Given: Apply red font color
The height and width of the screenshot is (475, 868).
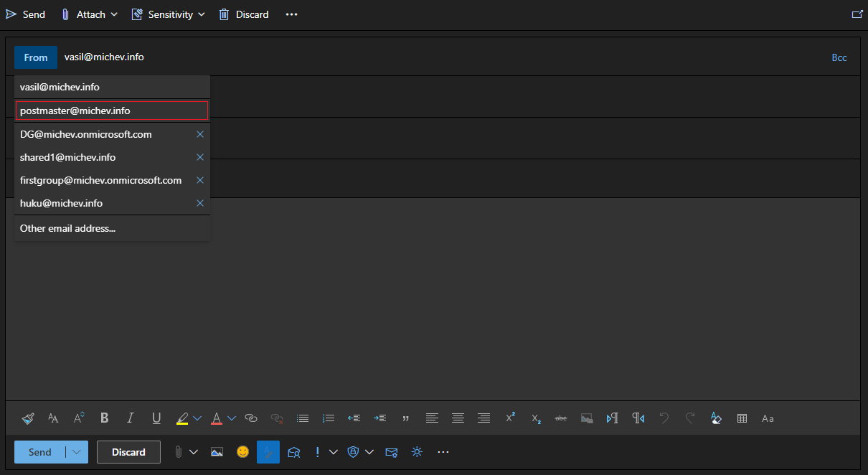Looking at the screenshot, I should click(217, 418).
